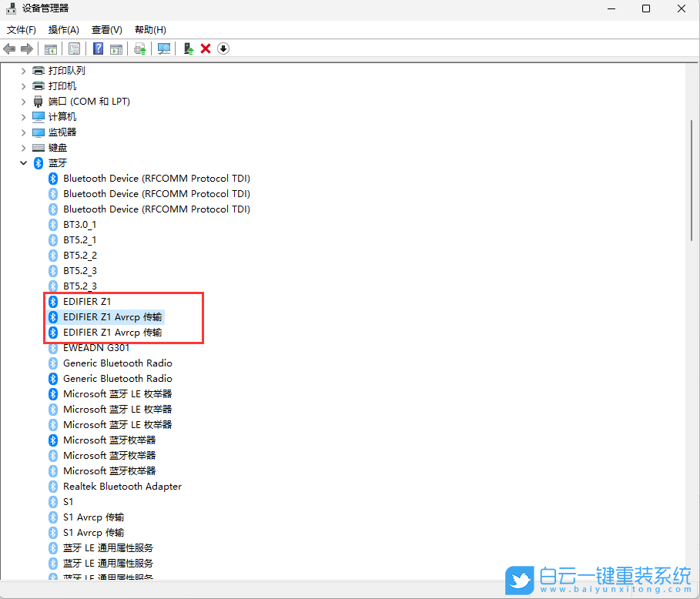700x599 pixels.
Task: Select the Realtek Bluetooth Adapter entry
Action: (122, 486)
